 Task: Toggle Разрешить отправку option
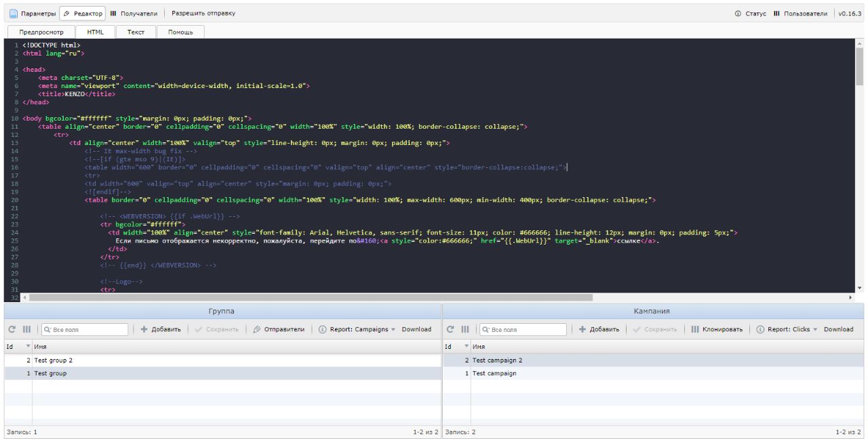(203, 13)
